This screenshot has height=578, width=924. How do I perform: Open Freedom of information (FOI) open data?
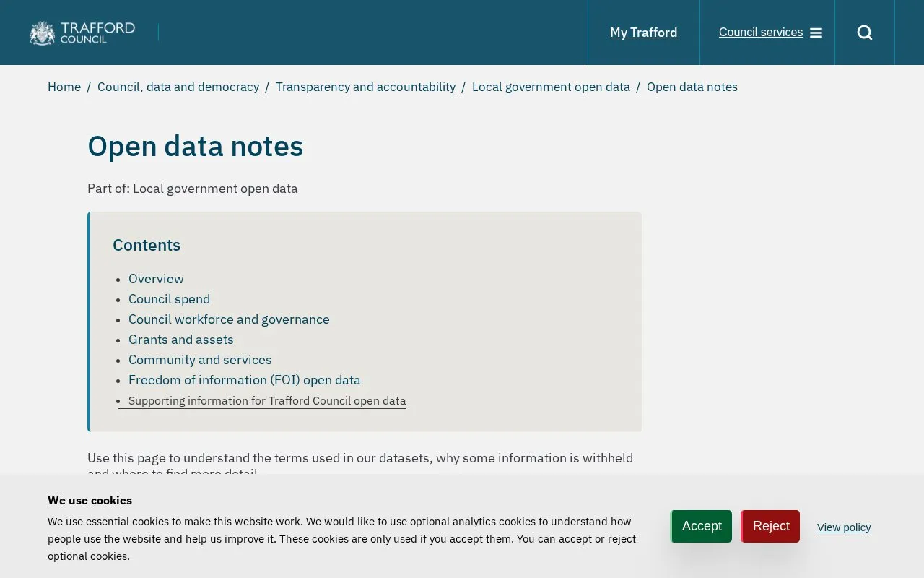point(245,380)
